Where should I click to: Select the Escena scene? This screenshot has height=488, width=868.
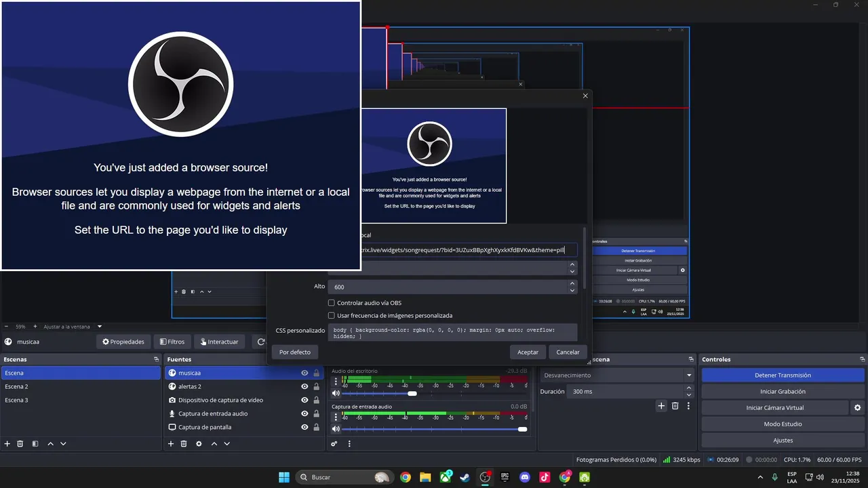tap(81, 373)
